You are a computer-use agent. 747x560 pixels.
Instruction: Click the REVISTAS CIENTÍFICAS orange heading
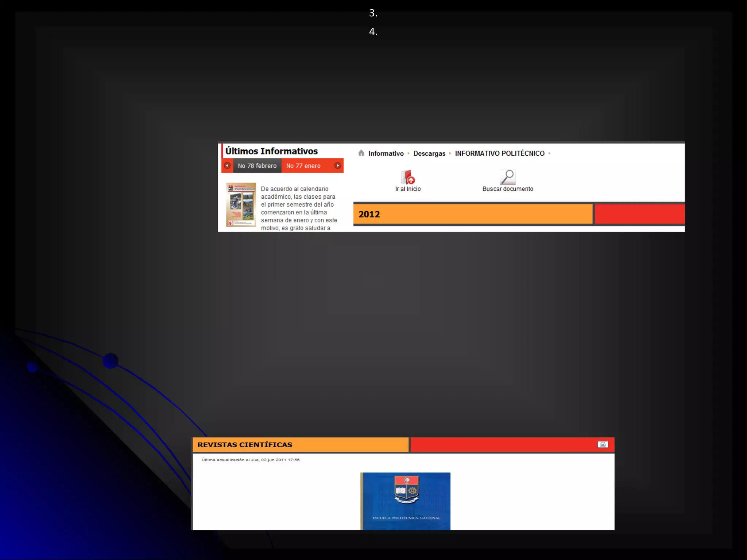[245, 445]
